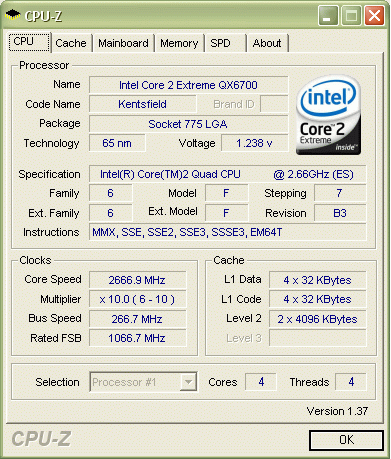This screenshot has height=459, width=391.
Task: Open the Processor #1 selection dropdown
Action: click(x=143, y=382)
